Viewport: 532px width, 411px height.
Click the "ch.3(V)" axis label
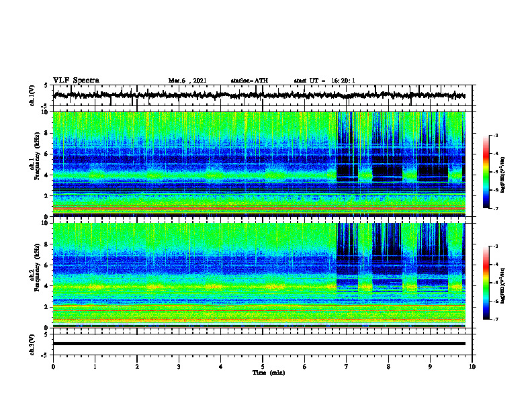click(32, 345)
